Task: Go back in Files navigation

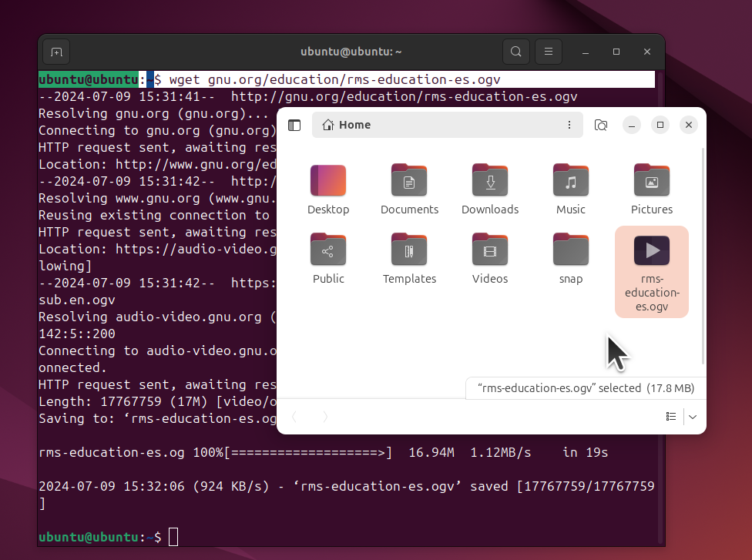Action: [294, 416]
